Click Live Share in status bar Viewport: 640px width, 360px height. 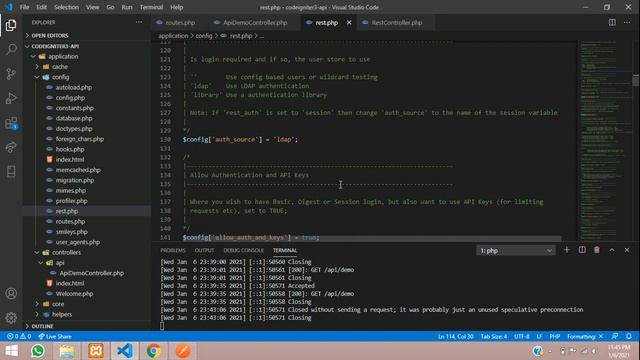[55, 336]
